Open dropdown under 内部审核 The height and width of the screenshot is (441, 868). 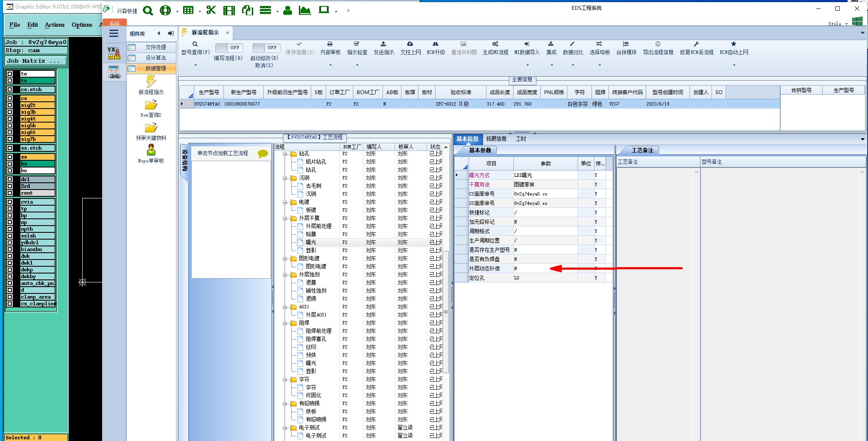coord(330,65)
